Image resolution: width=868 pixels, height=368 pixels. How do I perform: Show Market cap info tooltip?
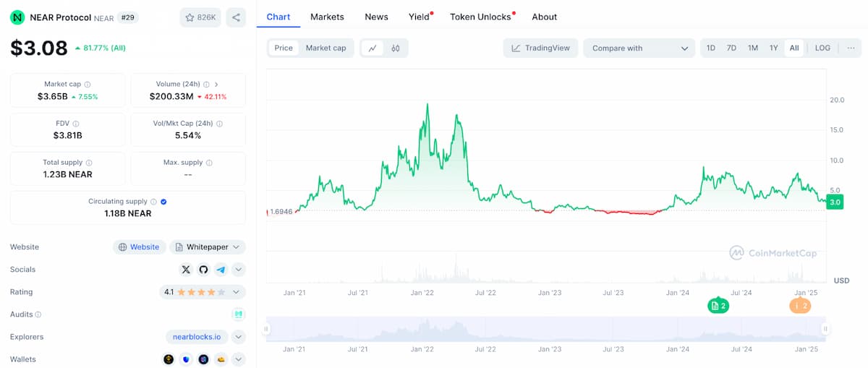(x=88, y=85)
